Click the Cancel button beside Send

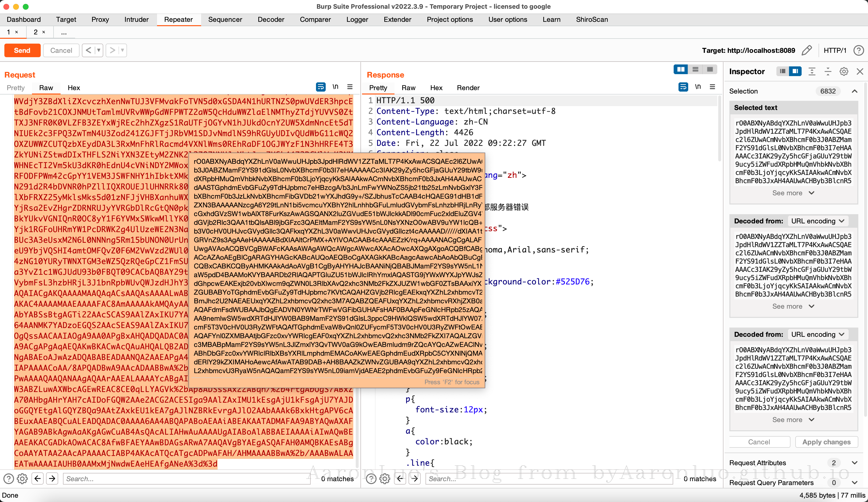pyautogui.click(x=61, y=50)
